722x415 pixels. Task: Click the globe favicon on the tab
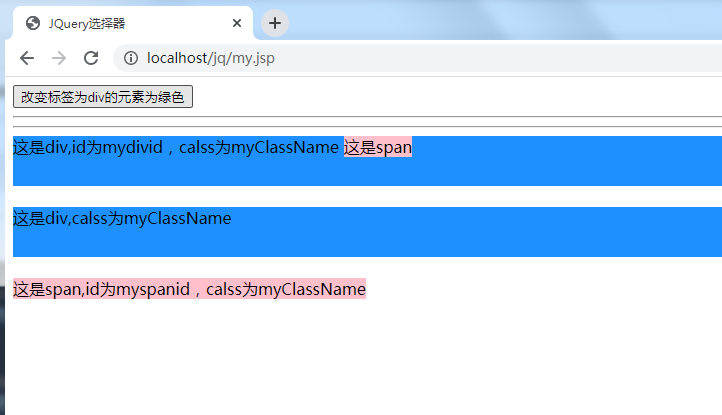pos(33,23)
